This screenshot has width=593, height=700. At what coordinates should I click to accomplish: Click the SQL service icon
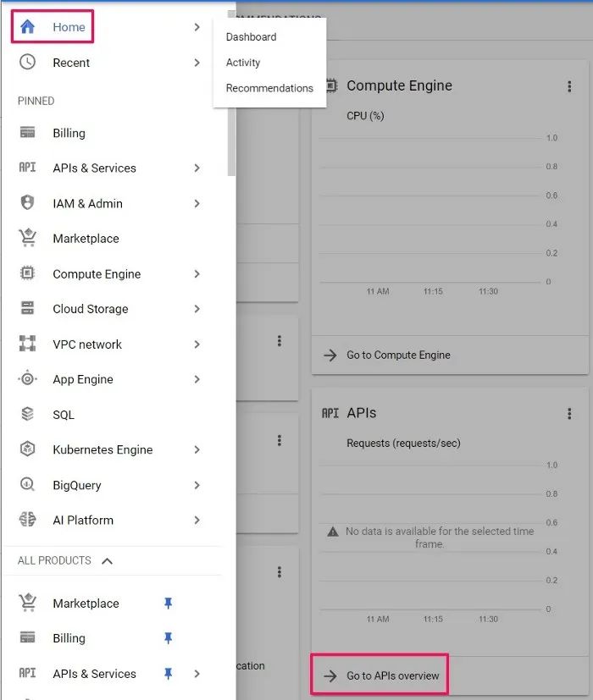tap(27, 414)
